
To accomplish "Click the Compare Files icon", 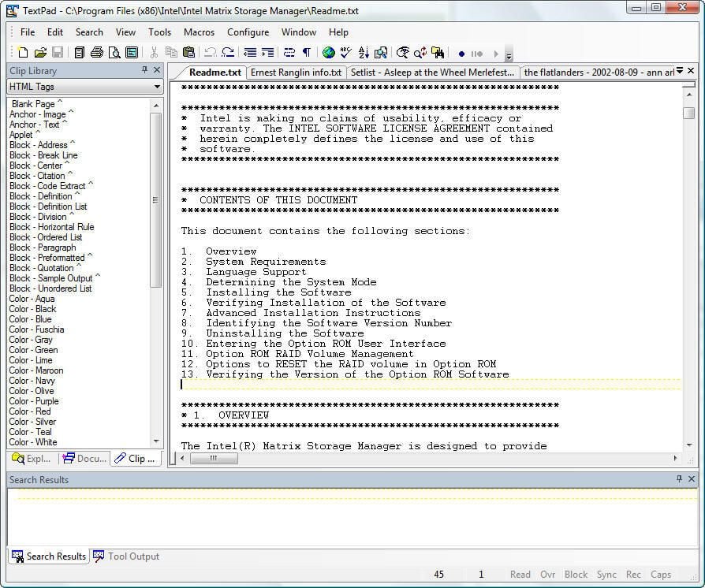I will (x=381, y=53).
